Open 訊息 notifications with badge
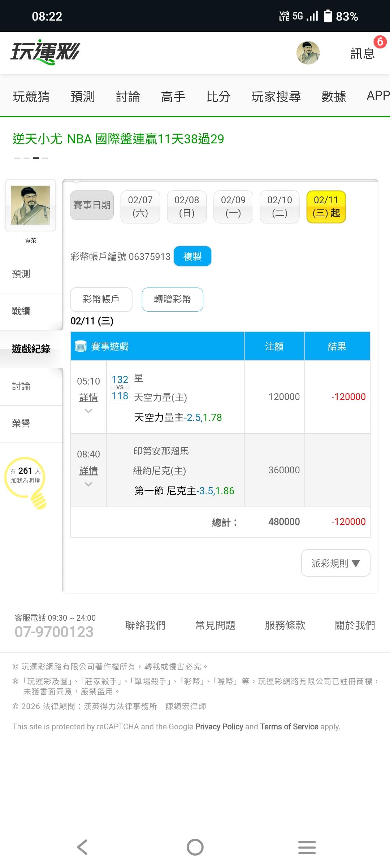Screen dimensions: 390x868 point(363,53)
